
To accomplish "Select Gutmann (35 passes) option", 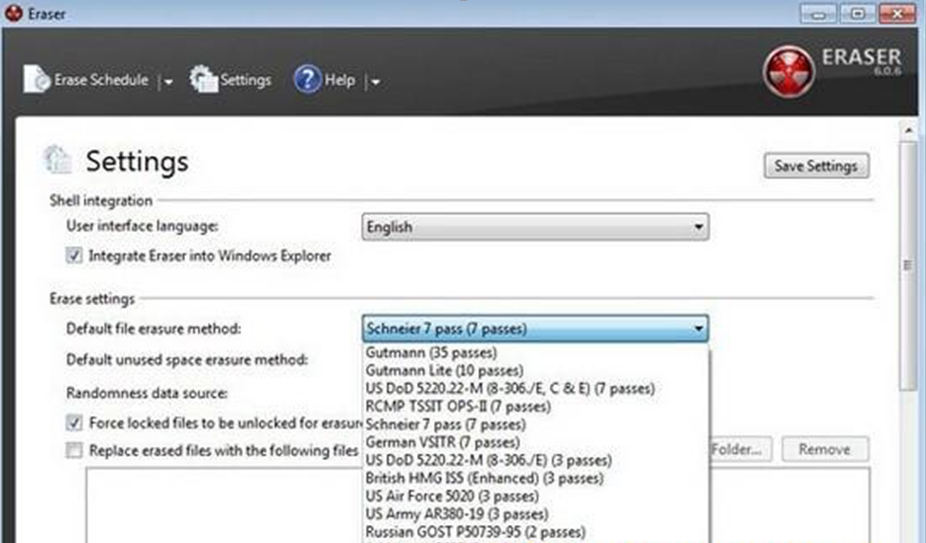I will [x=535, y=353].
